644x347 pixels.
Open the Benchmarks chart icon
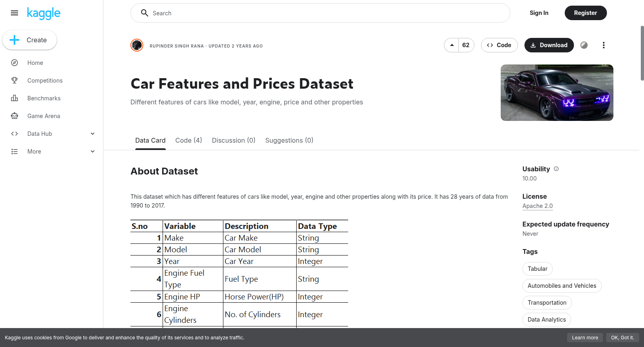pyautogui.click(x=14, y=98)
